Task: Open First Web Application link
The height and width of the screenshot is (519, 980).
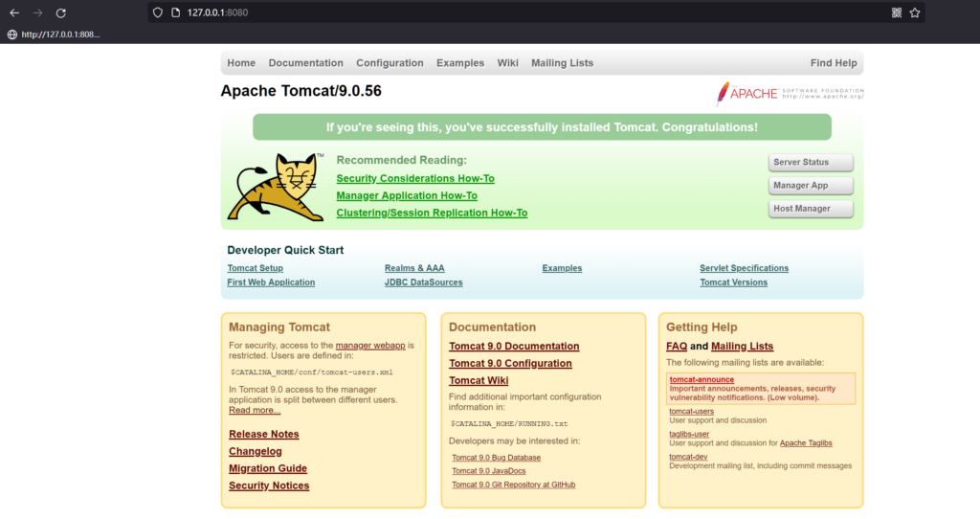Action: pyautogui.click(x=271, y=282)
